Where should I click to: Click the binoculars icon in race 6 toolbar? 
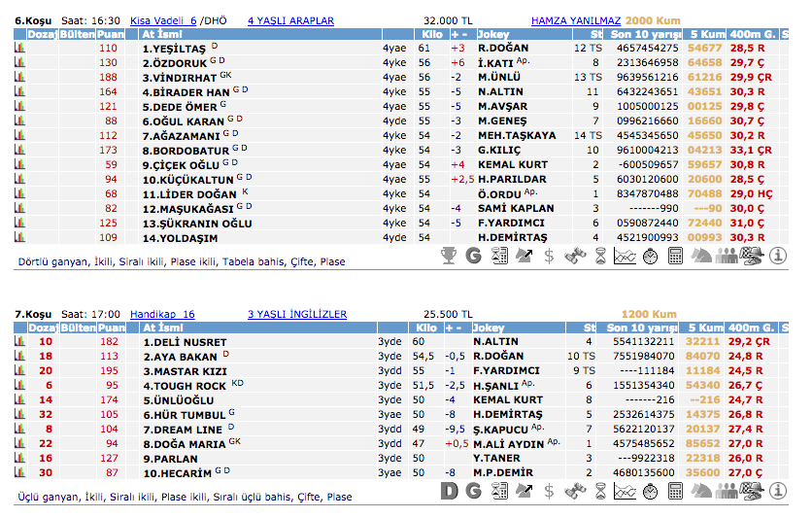click(575, 256)
